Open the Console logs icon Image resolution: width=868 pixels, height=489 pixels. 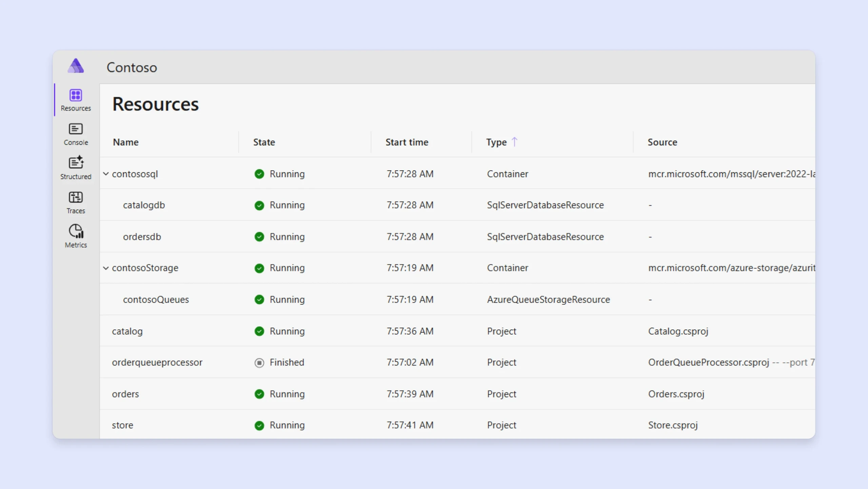point(76,129)
